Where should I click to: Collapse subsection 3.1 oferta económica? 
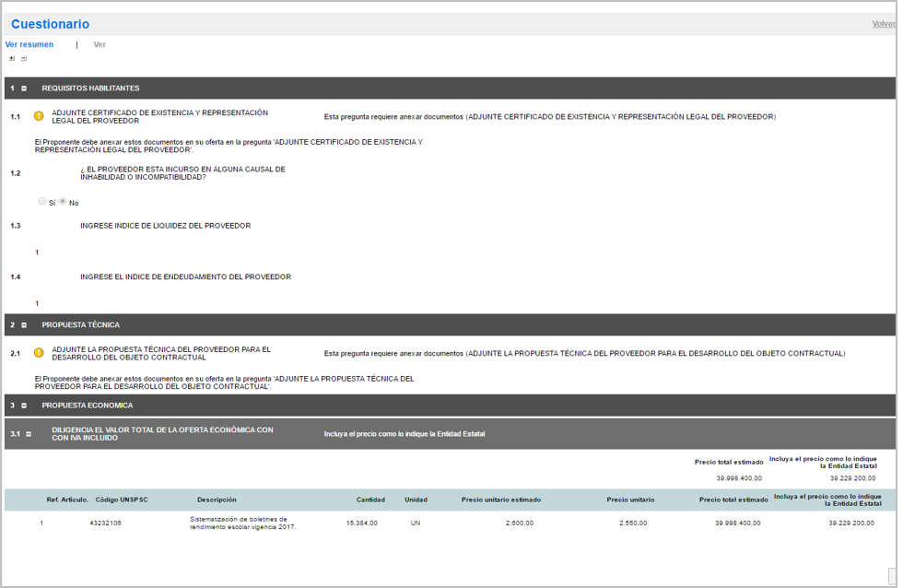[x=29, y=434]
